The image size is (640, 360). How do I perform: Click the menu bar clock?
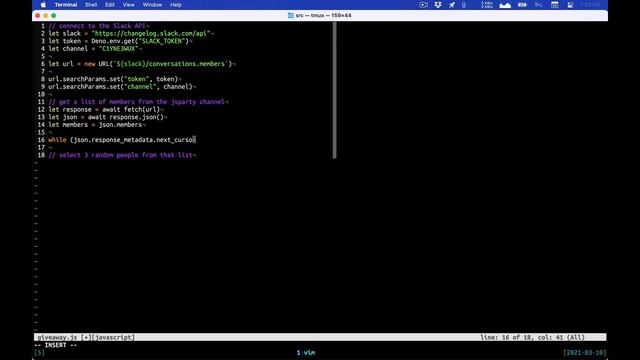(590, 5)
